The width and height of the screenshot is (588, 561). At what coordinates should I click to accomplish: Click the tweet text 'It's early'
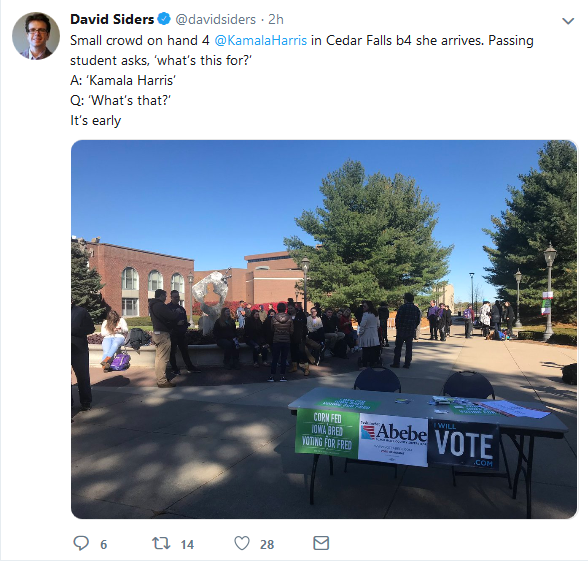click(x=96, y=121)
